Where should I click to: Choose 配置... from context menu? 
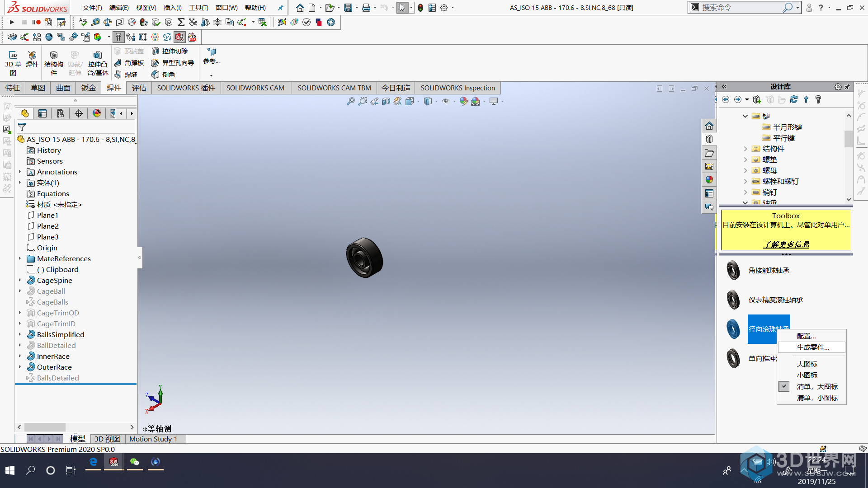pyautogui.click(x=811, y=336)
